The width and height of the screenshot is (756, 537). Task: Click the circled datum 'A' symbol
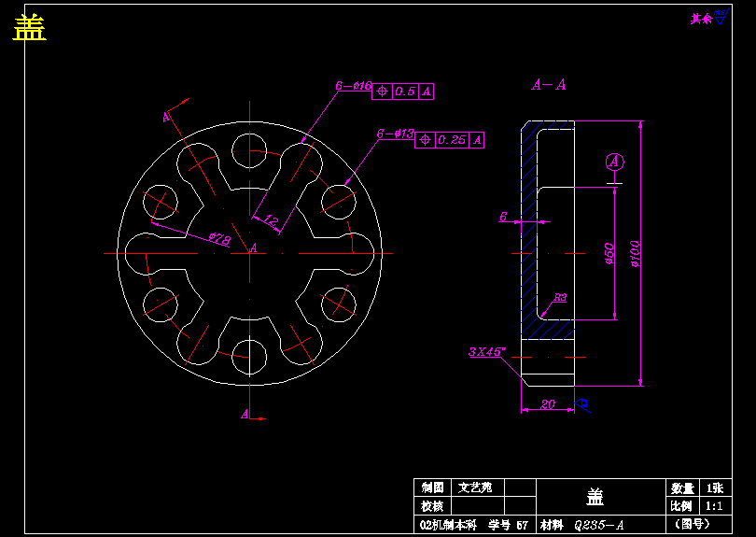pyautogui.click(x=615, y=163)
